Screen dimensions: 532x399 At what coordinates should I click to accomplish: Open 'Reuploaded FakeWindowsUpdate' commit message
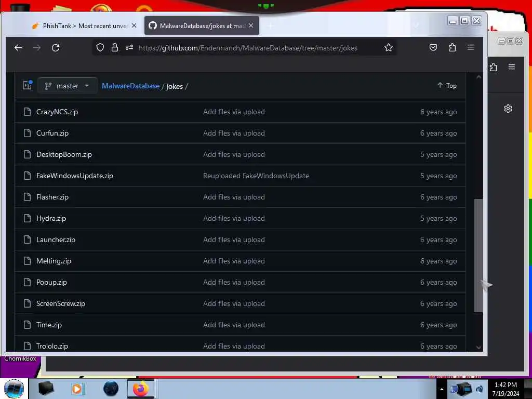pos(256,176)
